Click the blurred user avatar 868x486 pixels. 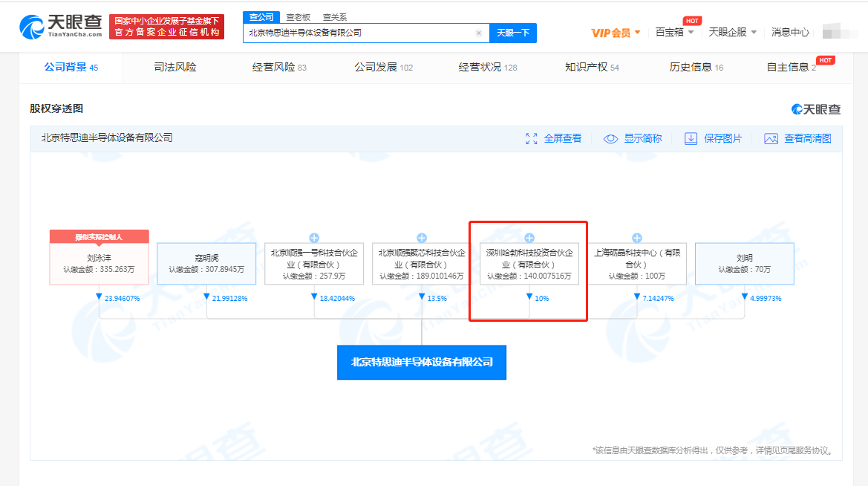click(x=838, y=31)
